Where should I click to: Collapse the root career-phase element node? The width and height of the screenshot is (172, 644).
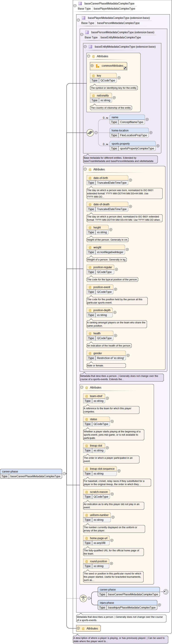click(64, 474)
